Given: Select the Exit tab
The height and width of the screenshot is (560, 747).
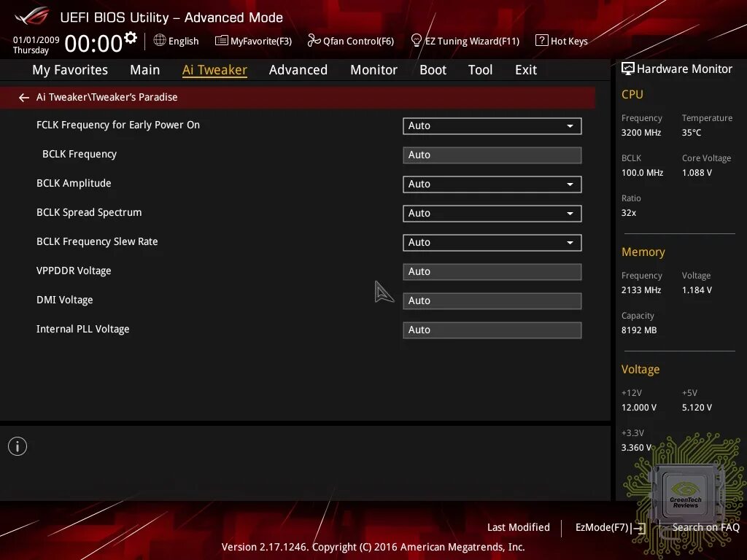Looking at the screenshot, I should tap(526, 70).
